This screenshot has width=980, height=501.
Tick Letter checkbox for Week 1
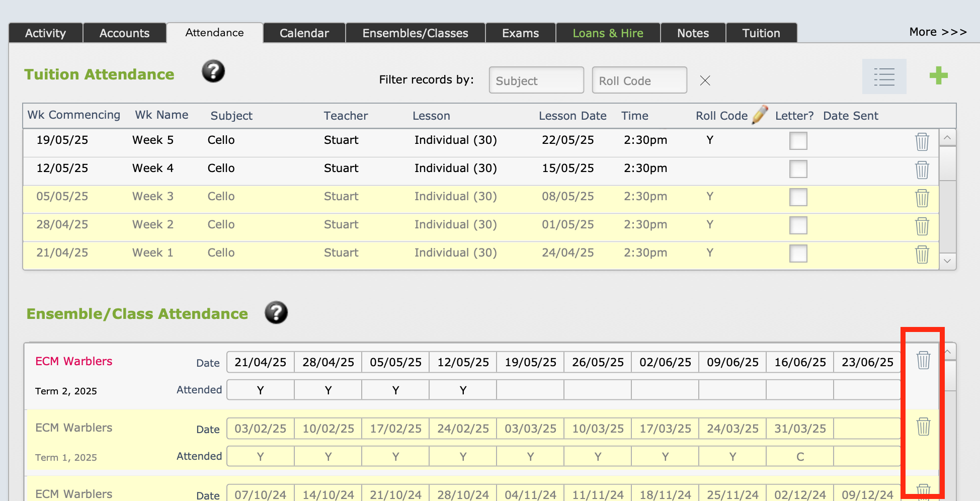[x=798, y=254]
